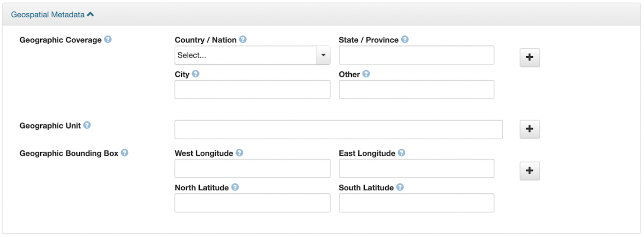Show help for Geographic Unit
The width and height of the screenshot is (644, 237).
pos(87,125)
